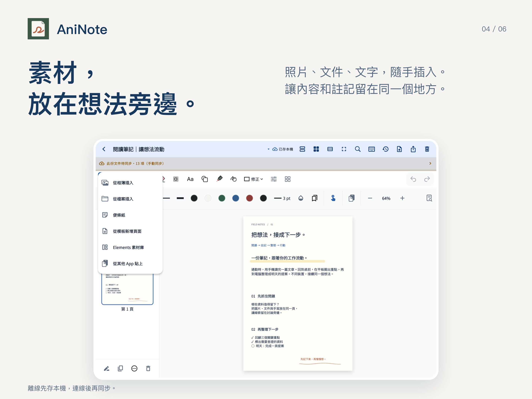
Task: Open version history clock icon
Action: pyautogui.click(x=385, y=149)
